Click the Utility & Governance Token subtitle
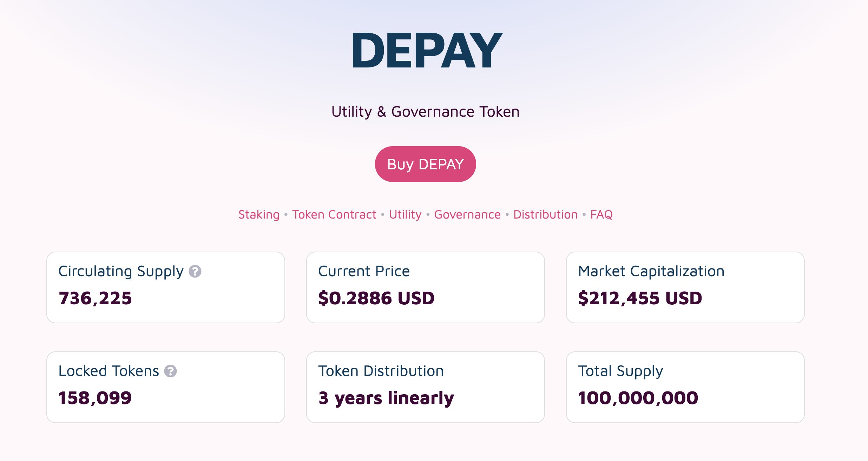This screenshot has width=868, height=461. click(x=426, y=112)
